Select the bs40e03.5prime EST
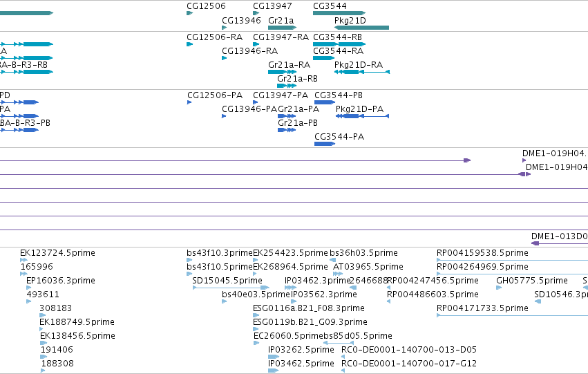Viewport: 588px width, 374px height. pos(256,294)
